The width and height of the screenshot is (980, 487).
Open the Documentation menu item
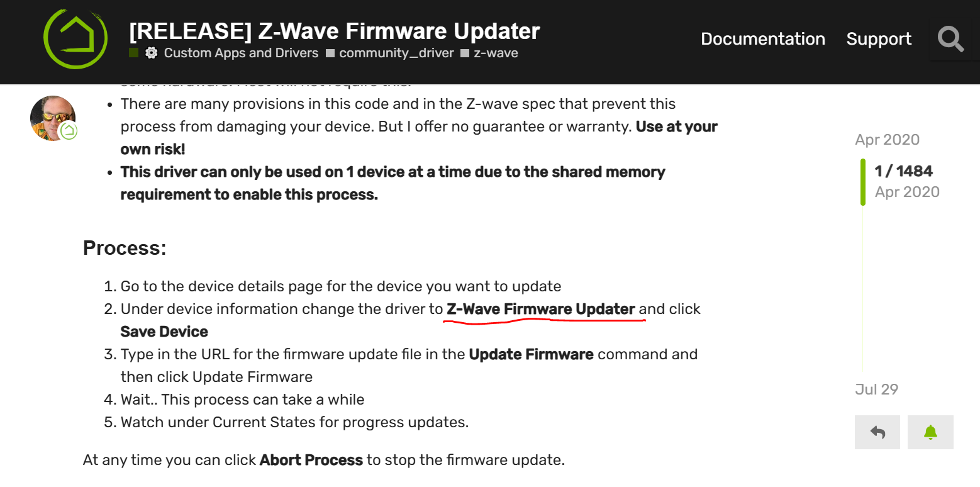pyautogui.click(x=763, y=39)
